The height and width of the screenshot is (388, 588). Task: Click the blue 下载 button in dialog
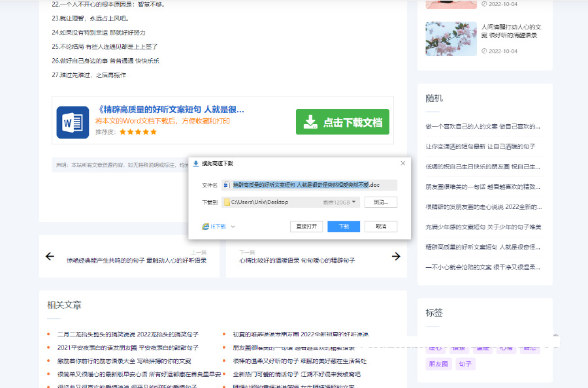pos(344,226)
